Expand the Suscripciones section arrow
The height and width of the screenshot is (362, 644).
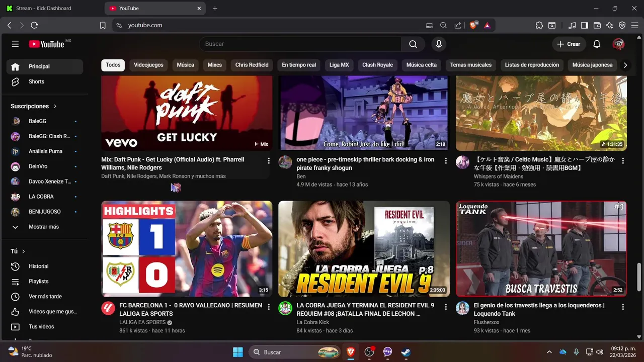pyautogui.click(x=55, y=107)
